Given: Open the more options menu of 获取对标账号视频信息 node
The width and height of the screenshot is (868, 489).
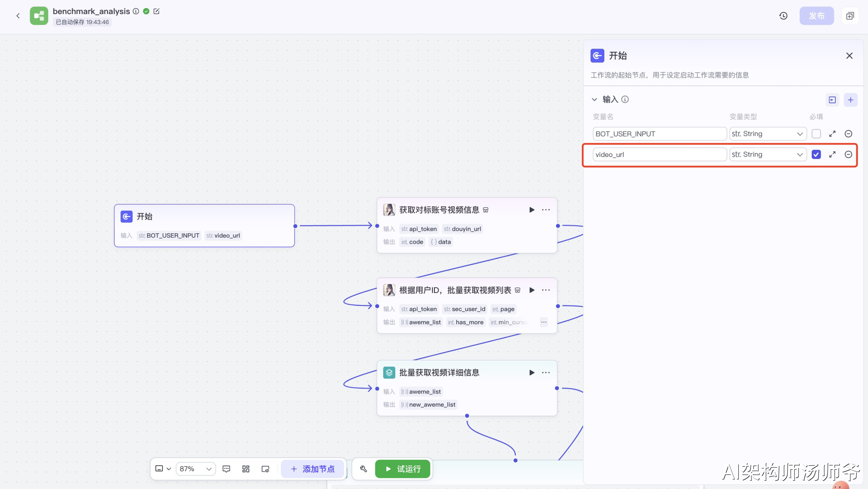Looking at the screenshot, I should pos(546,210).
